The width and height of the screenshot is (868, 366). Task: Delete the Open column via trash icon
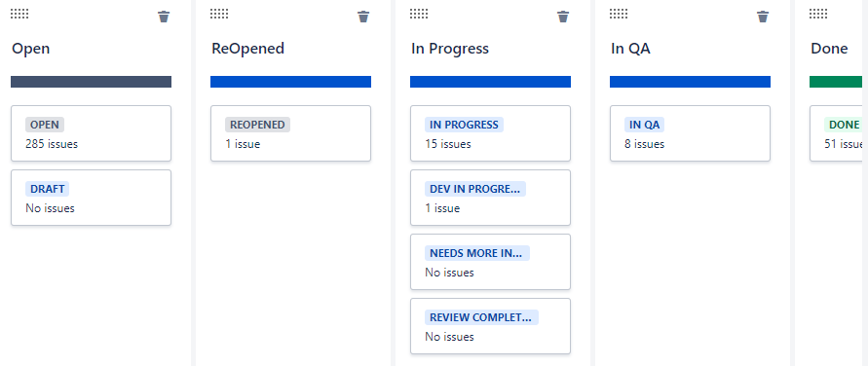[164, 17]
